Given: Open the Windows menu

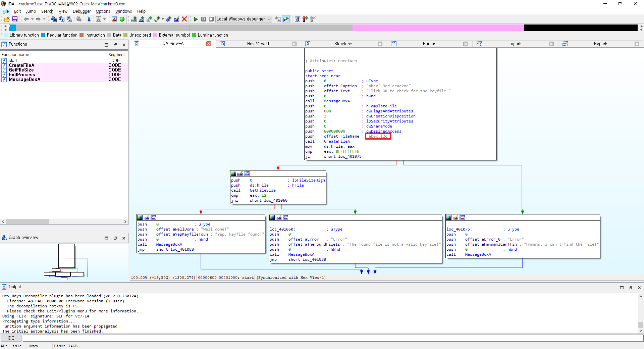Looking at the screenshot, I should [123, 11].
